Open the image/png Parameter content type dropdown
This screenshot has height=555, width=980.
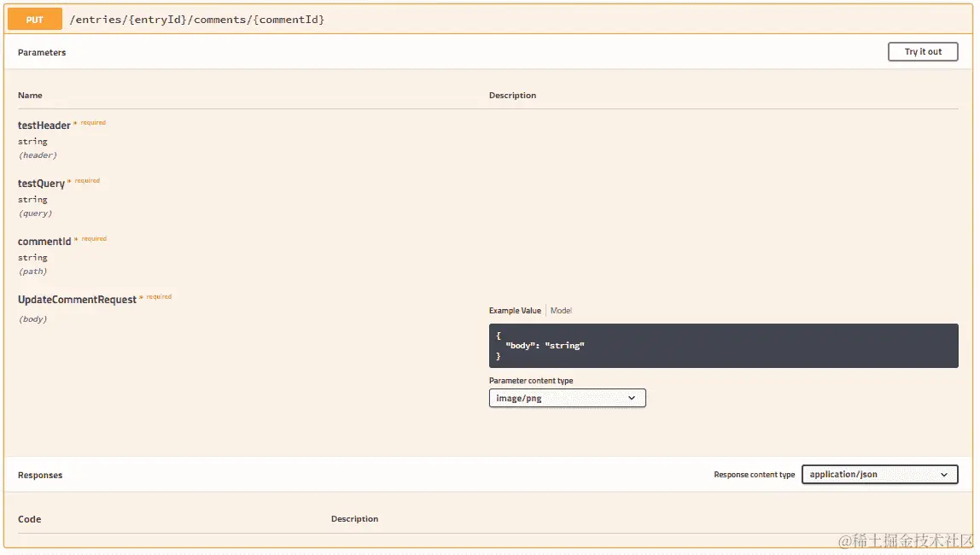click(567, 398)
